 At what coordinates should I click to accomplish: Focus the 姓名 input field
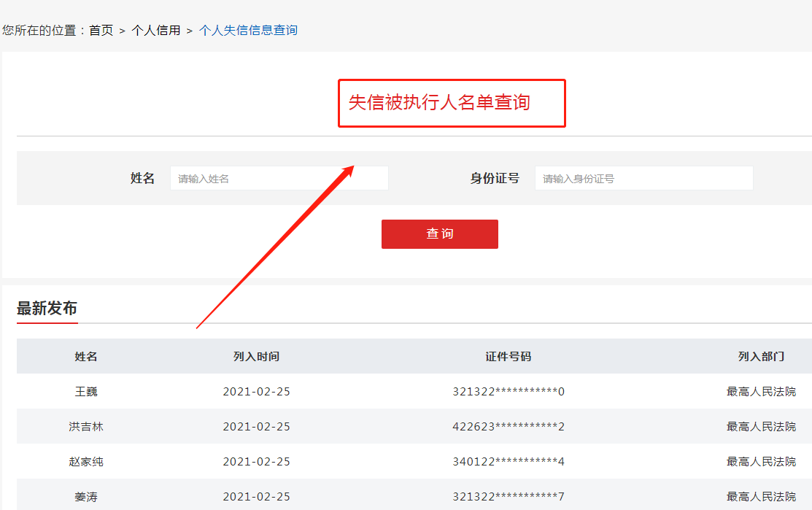point(279,178)
